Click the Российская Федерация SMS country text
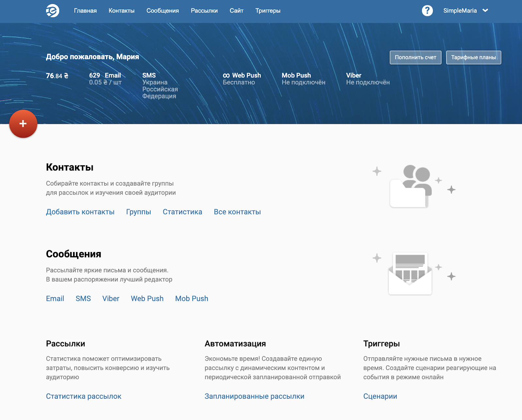This screenshot has height=420, width=522. (x=160, y=93)
